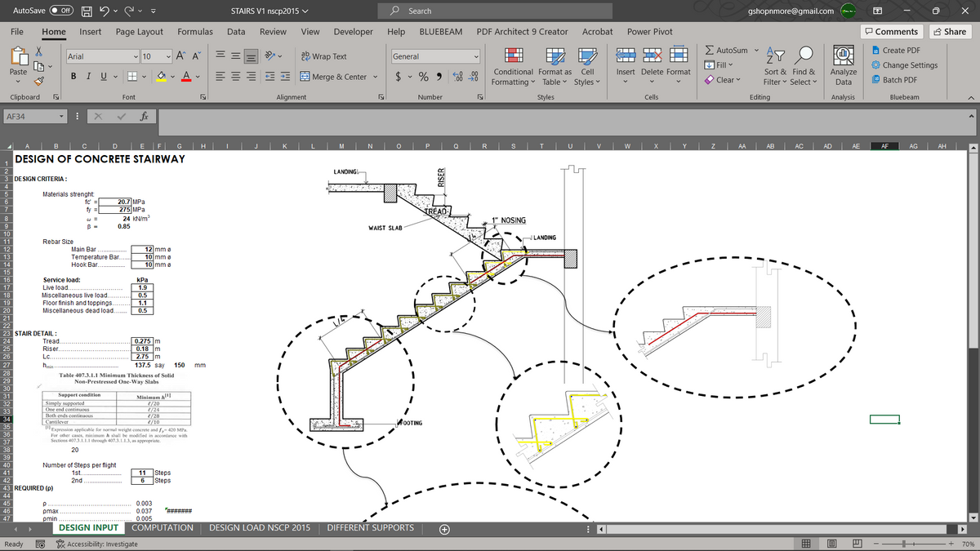Screen dimensions: 980x551
Task: Open the Paste clipboard icon
Action: [18, 57]
